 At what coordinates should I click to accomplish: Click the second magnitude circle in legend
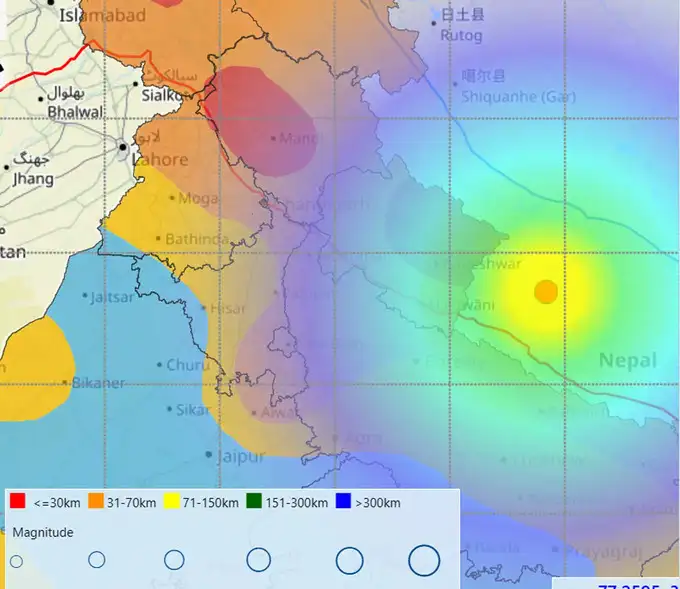click(97, 560)
